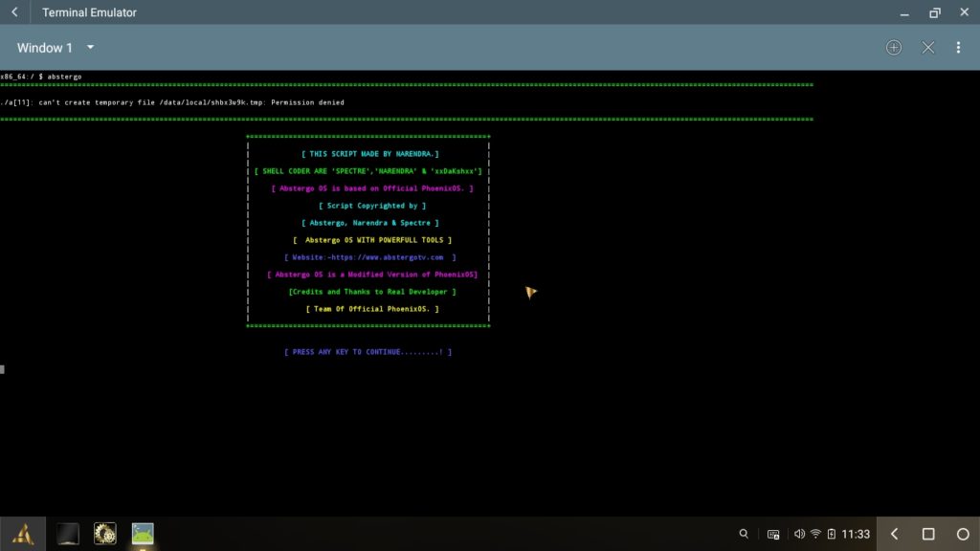Open the Abstergo start menu logo
Viewport: 980px width, 551px height.
point(23,534)
